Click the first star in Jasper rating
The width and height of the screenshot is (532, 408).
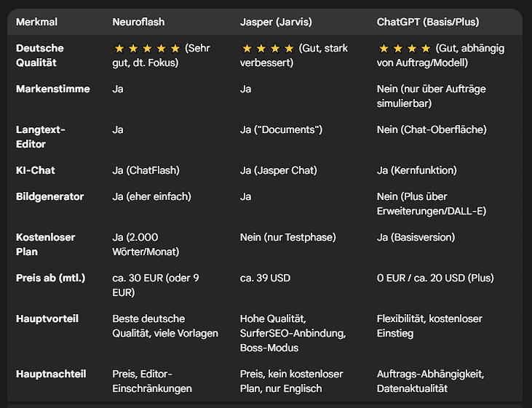click(x=247, y=49)
